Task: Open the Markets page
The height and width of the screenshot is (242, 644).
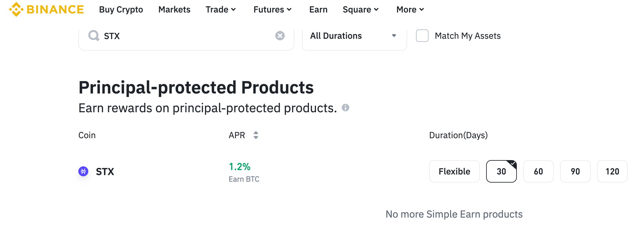Action: tap(174, 9)
